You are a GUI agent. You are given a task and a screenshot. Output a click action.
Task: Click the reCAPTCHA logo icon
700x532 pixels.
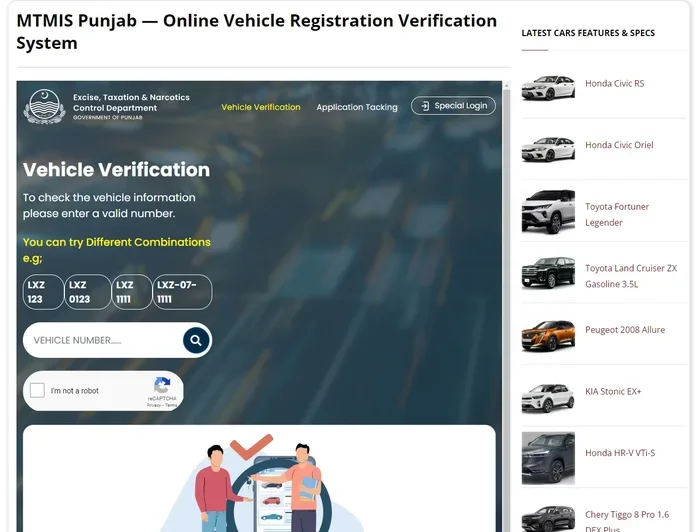click(x=162, y=385)
